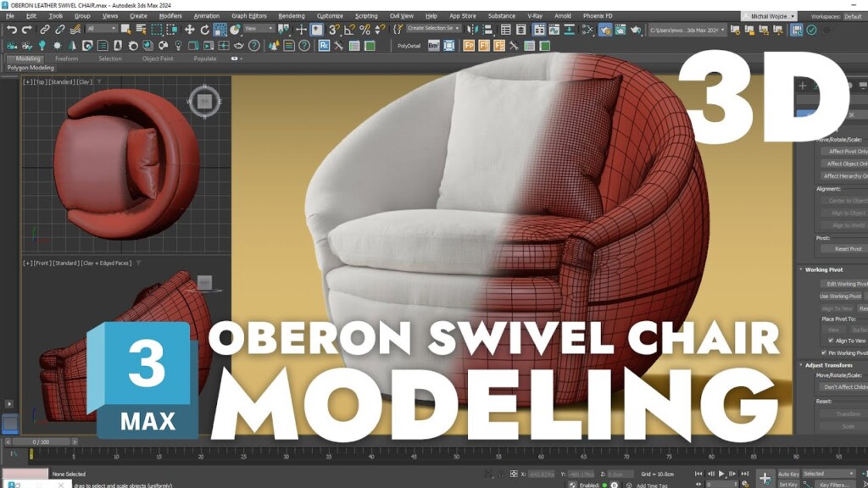Click the Undo arrow icon
This screenshot has height=488, width=868.
point(12,30)
